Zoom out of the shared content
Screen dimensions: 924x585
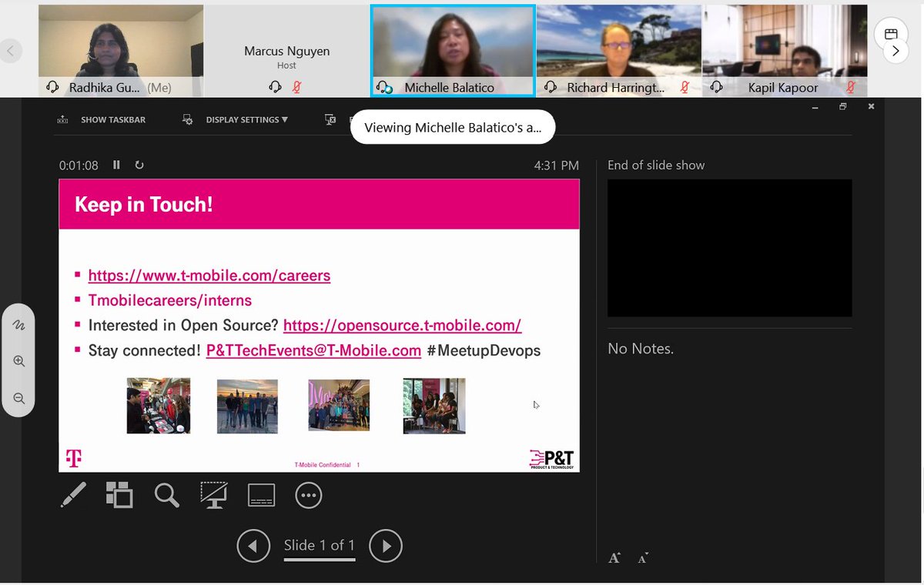tap(19, 398)
